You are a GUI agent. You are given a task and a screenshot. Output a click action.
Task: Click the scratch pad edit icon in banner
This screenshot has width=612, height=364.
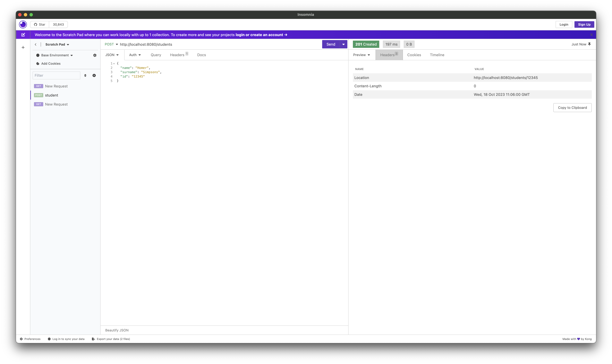tap(23, 35)
